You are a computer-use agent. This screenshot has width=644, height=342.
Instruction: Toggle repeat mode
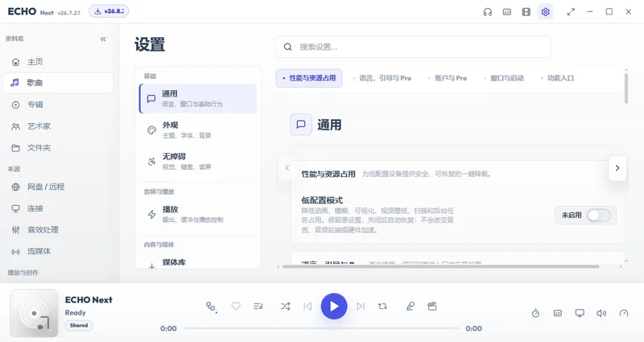click(383, 307)
